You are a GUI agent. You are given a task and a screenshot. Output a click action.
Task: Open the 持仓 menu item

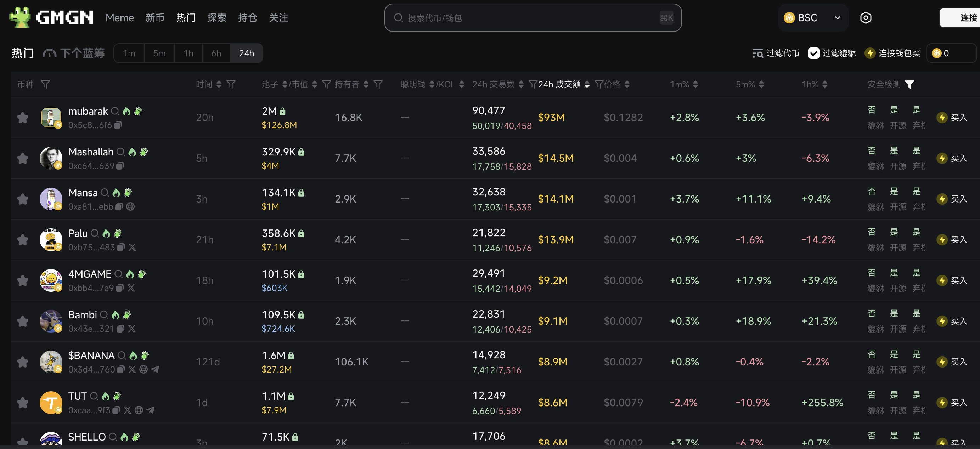pyautogui.click(x=247, y=17)
